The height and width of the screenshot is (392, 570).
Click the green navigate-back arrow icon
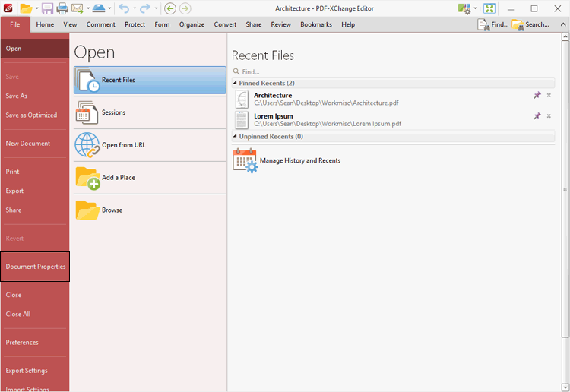pos(170,8)
